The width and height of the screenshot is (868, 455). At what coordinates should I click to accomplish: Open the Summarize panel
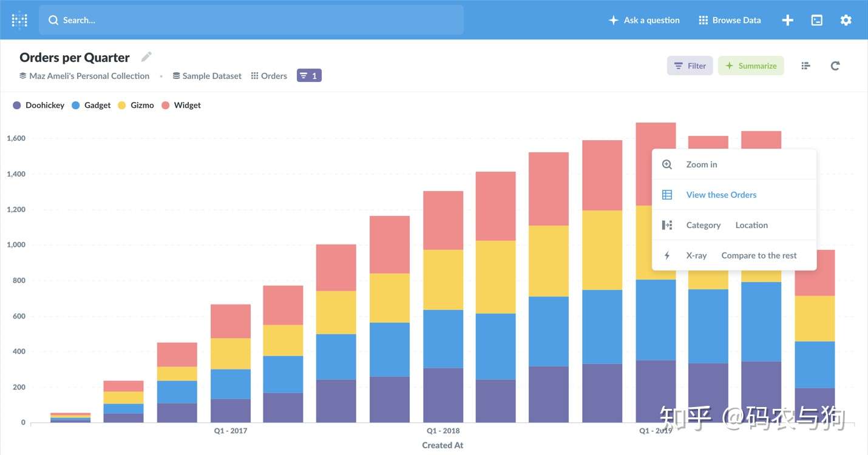pyautogui.click(x=751, y=66)
